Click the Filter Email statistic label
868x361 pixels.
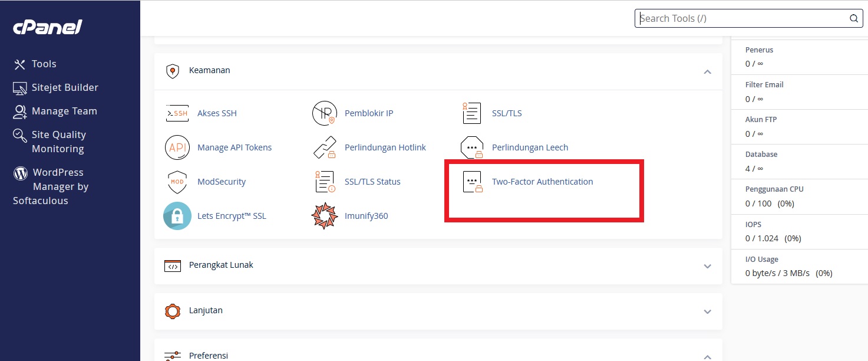click(764, 85)
